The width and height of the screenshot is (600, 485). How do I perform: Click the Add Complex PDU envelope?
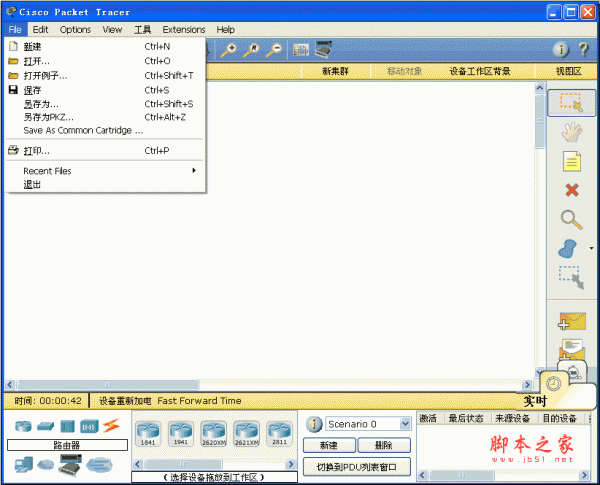coord(572,349)
